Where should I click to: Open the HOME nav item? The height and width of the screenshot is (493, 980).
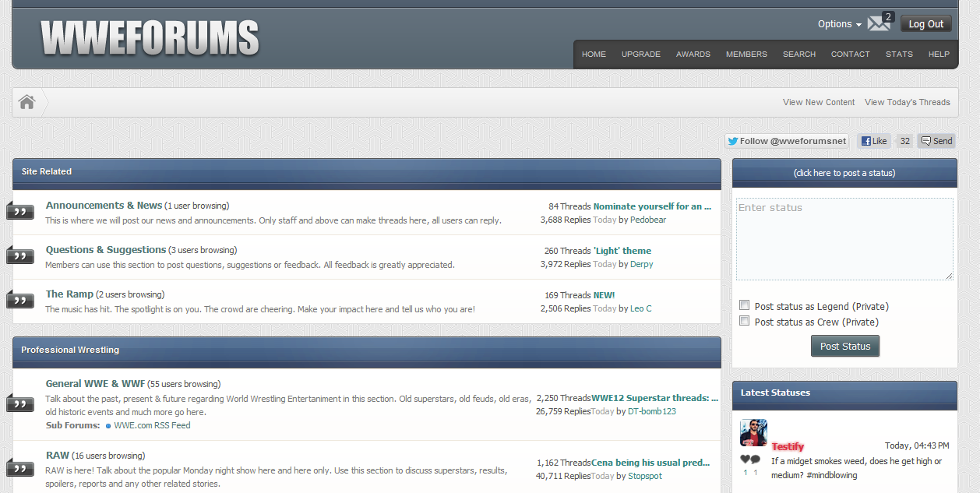point(594,55)
